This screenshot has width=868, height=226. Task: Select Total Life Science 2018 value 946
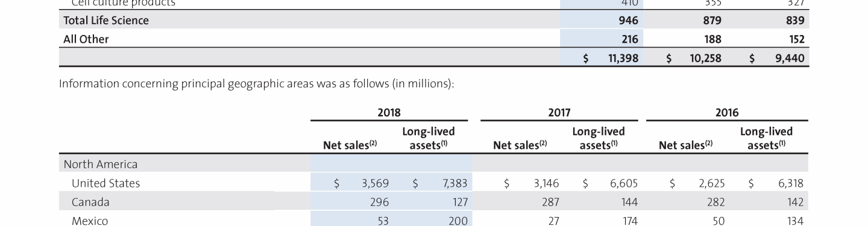[628, 20]
